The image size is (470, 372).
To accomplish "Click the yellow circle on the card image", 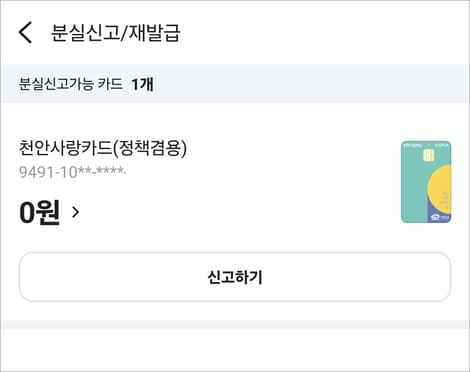I will (440, 190).
